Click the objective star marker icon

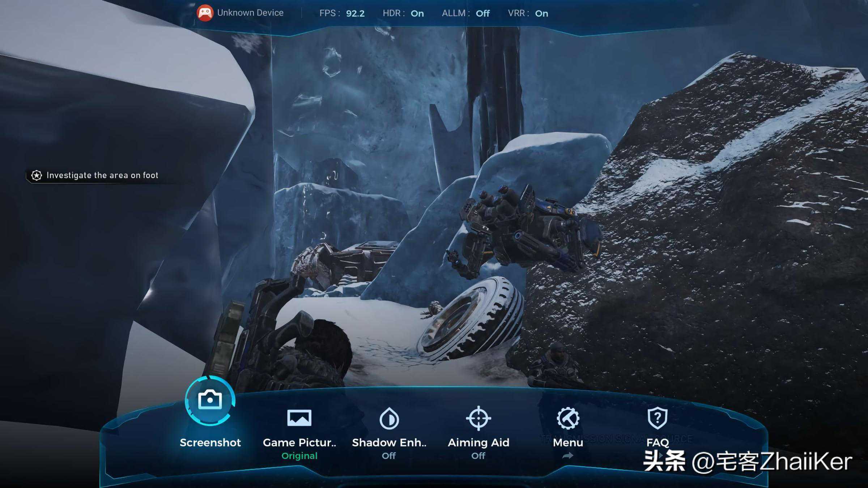click(x=37, y=175)
